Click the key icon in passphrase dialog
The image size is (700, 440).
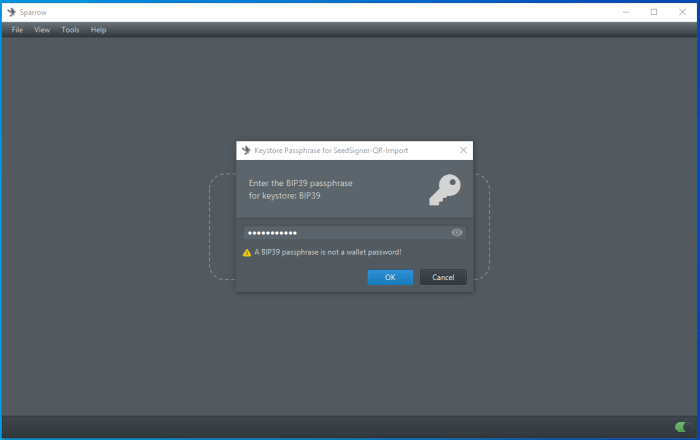[444, 189]
